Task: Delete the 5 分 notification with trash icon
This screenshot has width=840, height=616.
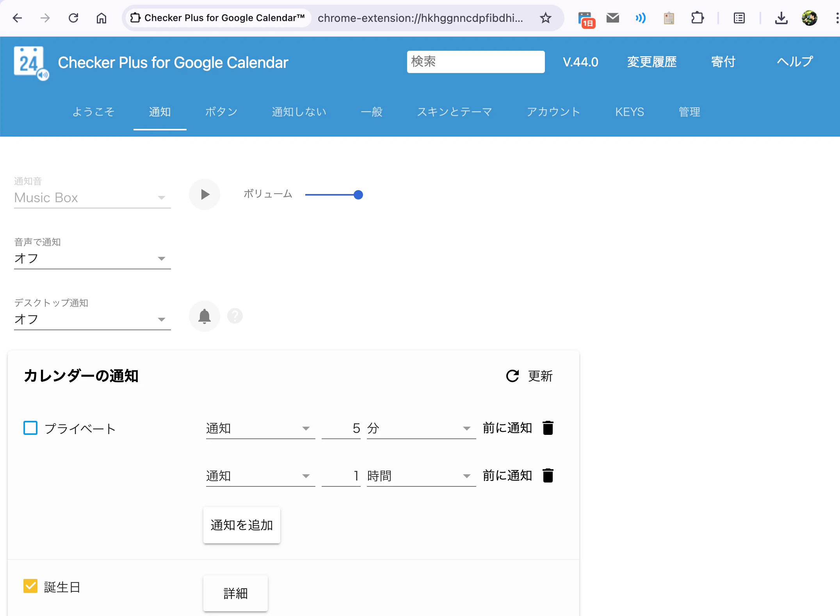Action: point(548,428)
